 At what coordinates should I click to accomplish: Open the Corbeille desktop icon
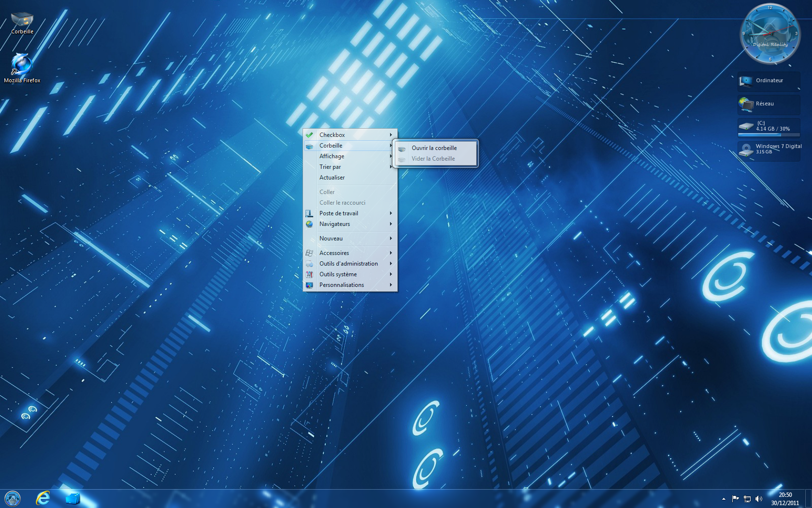(22, 22)
